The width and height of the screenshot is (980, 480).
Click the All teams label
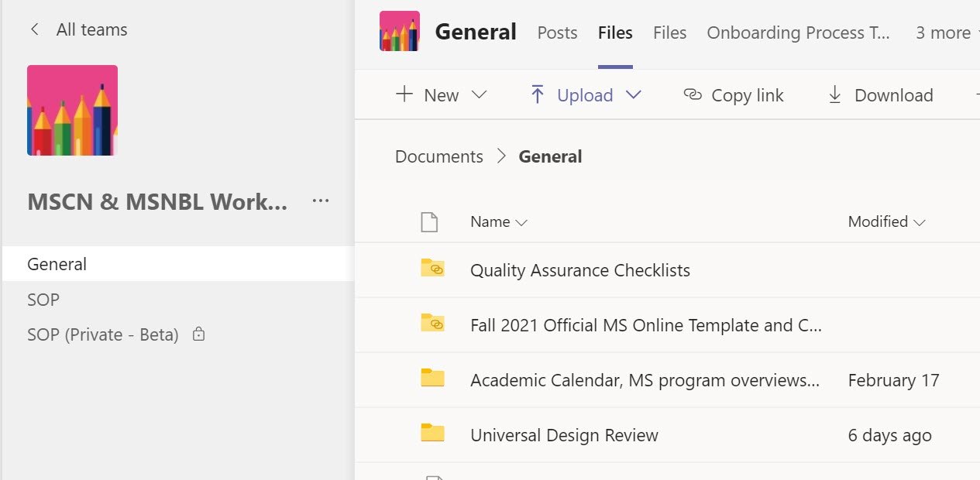pos(91,29)
